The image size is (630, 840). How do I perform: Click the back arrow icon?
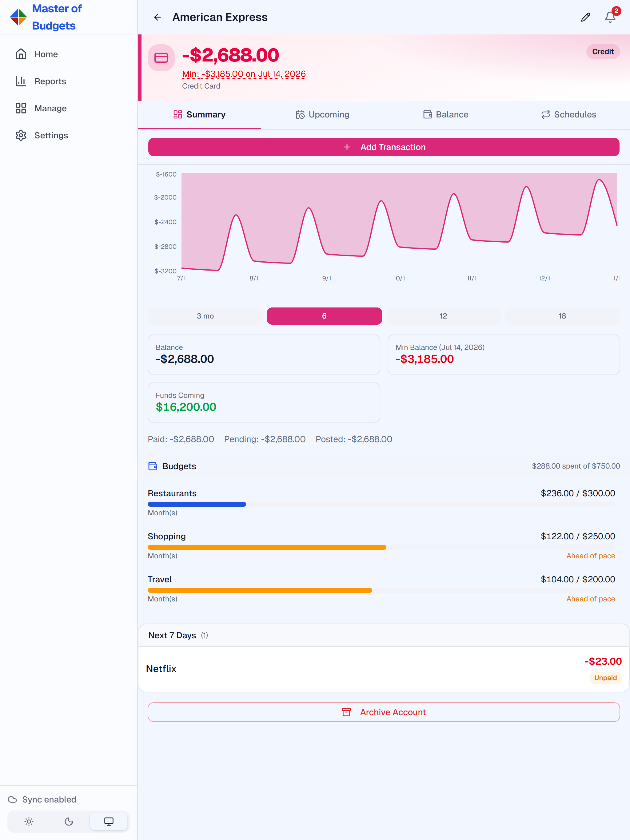(157, 17)
